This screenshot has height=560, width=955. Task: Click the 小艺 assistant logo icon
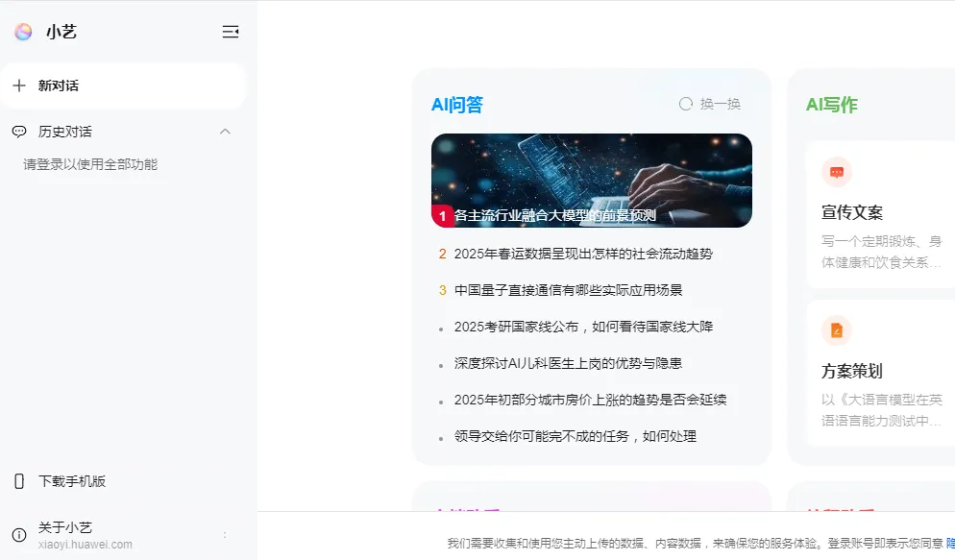pyautogui.click(x=22, y=31)
